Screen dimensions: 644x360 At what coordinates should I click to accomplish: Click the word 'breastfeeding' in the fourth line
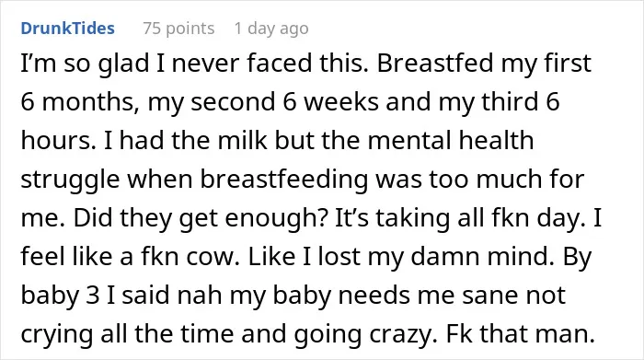[283, 180]
